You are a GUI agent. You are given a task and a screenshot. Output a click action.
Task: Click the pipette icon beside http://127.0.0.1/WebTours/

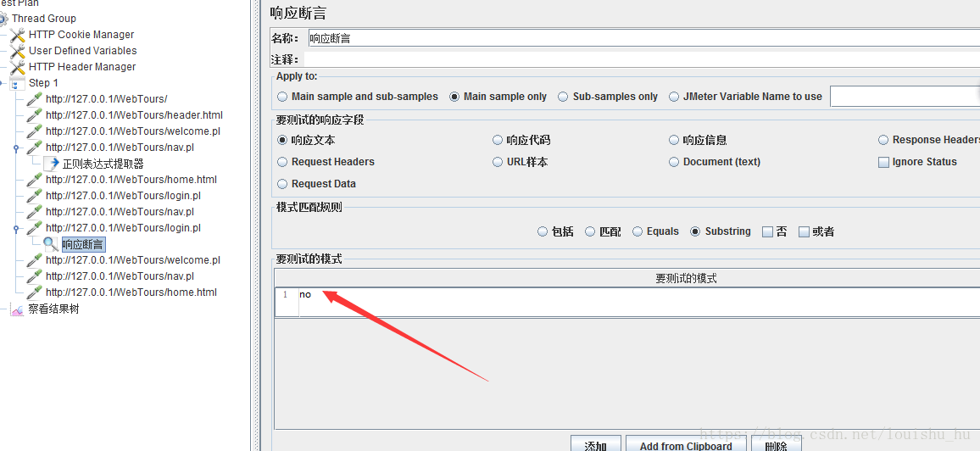[x=35, y=98]
